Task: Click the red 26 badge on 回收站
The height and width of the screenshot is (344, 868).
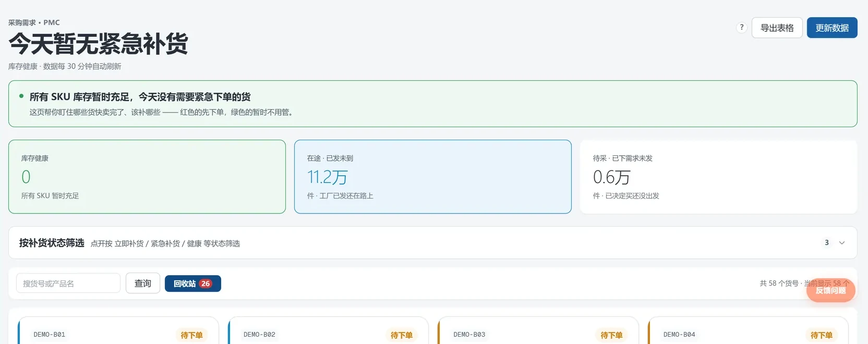Action: point(206,284)
